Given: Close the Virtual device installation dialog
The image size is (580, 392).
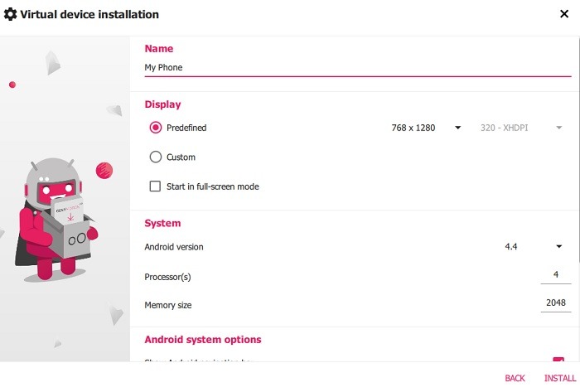Looking at the screenshot, I should [x=564, y=14].
